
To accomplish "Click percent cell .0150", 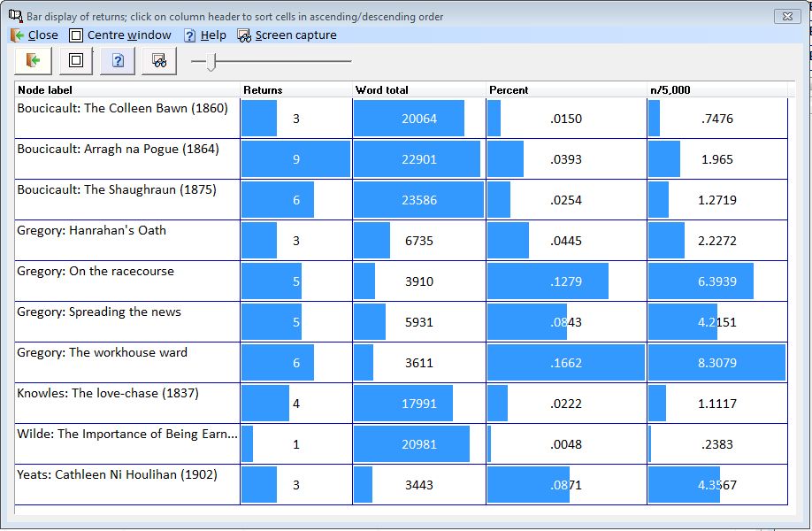I will [x=566, y=119].
